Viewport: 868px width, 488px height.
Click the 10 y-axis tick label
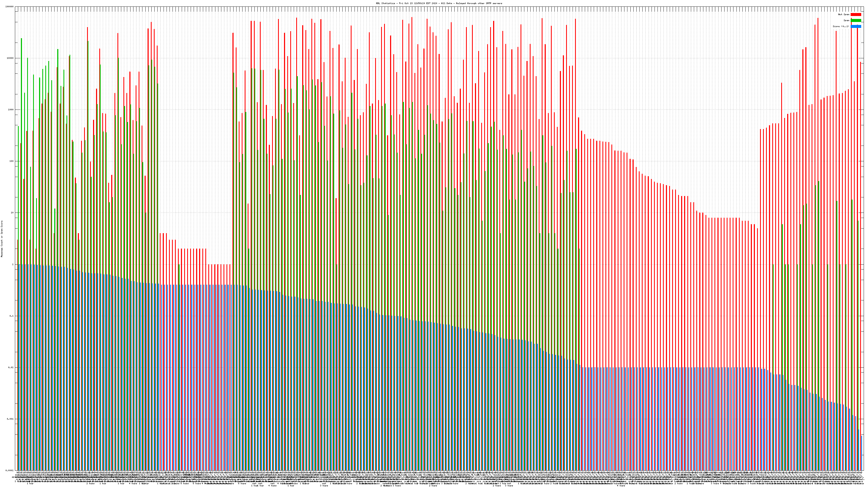point(12,213)
